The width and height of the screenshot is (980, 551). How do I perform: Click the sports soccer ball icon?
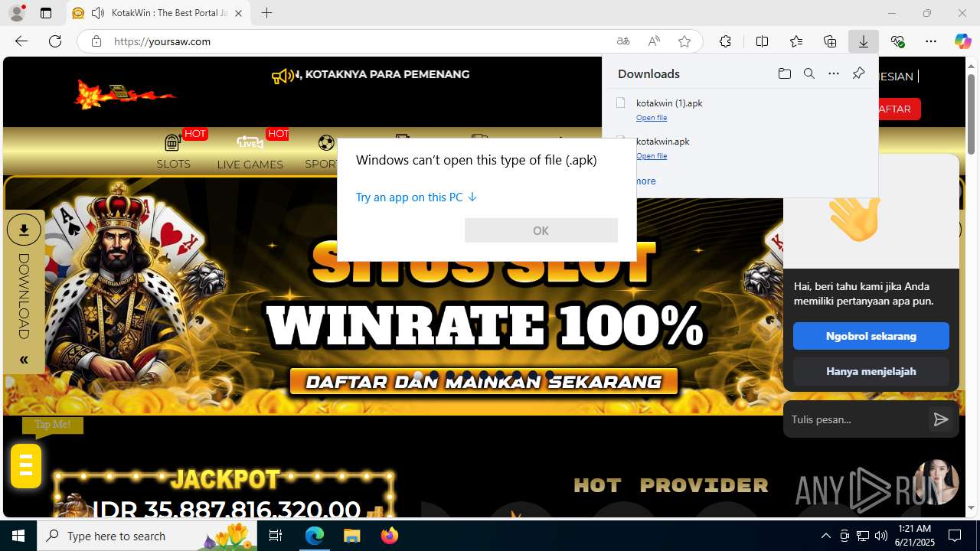(x=326, y=143)
